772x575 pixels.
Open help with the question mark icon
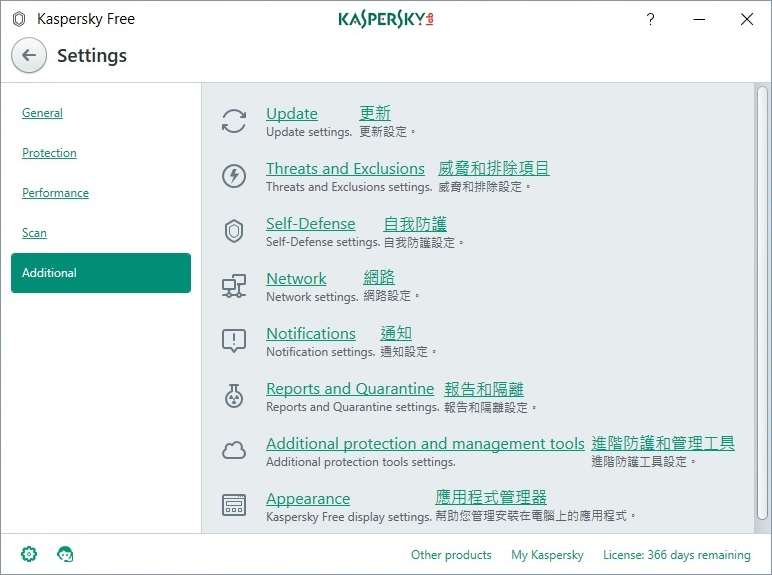[x=650, y=19]
